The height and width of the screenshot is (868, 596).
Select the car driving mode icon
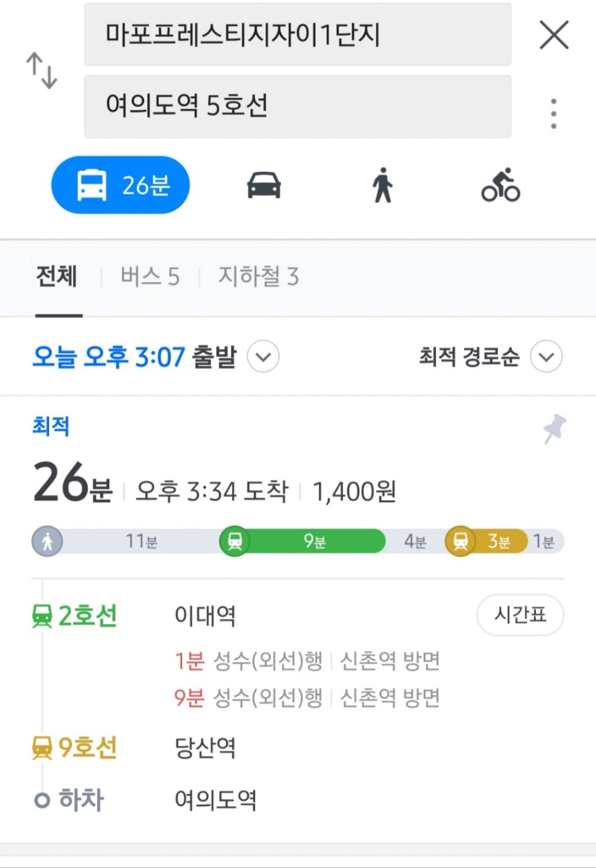tap(264, 185)
